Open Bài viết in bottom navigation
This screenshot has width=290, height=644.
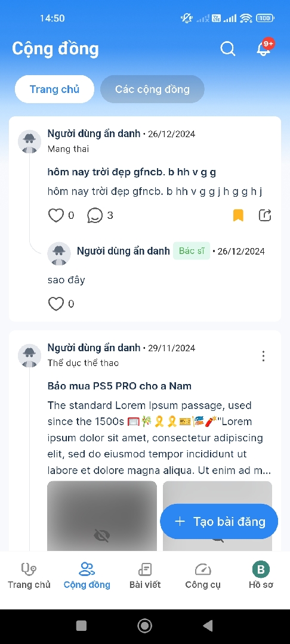point(145,576)
